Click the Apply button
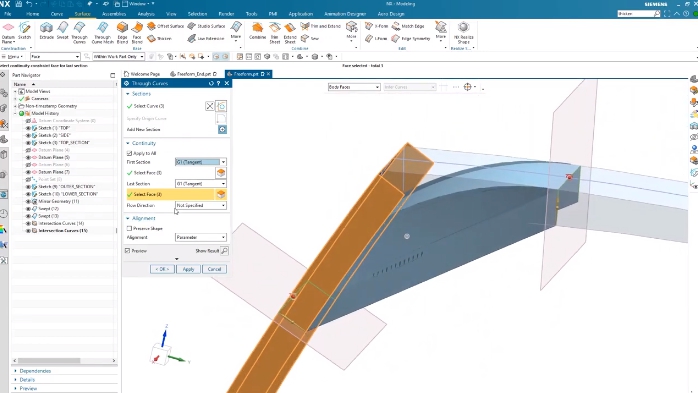The height and width of the screenshot is (393, 698). (188, 269)
